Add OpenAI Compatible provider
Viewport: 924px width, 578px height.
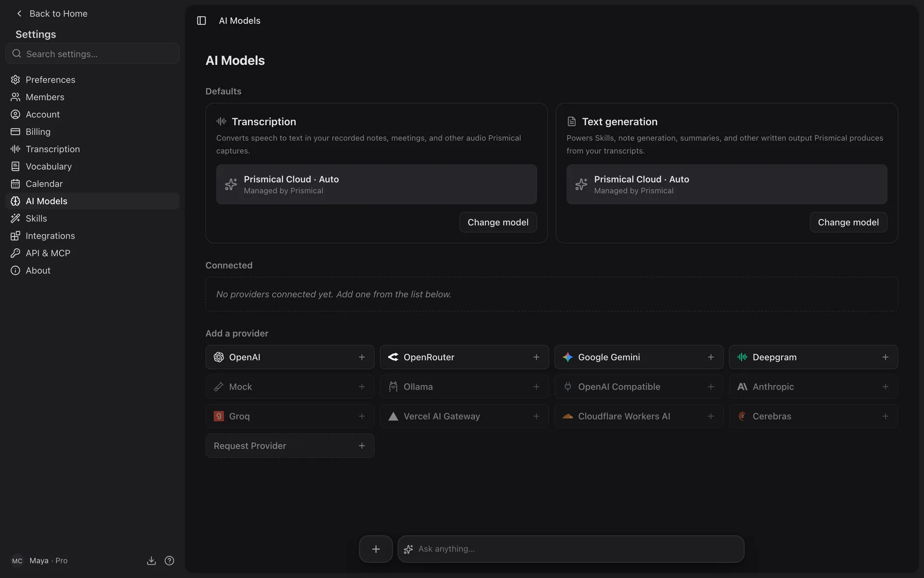[639, 387]
